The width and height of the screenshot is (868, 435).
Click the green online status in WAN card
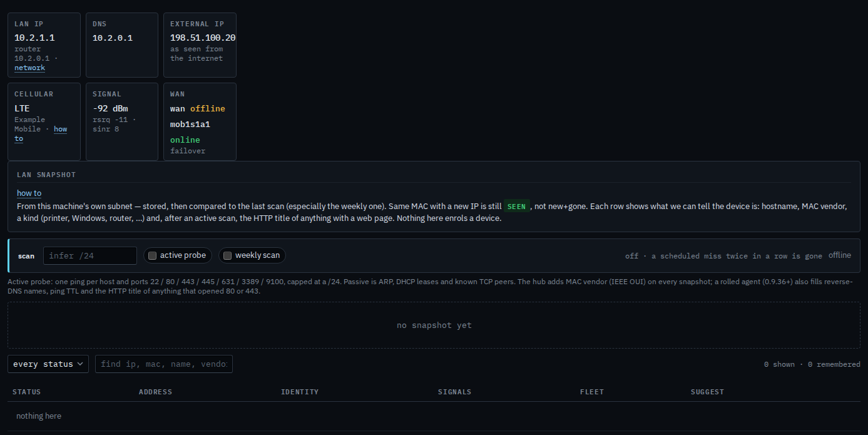(185, 140)
